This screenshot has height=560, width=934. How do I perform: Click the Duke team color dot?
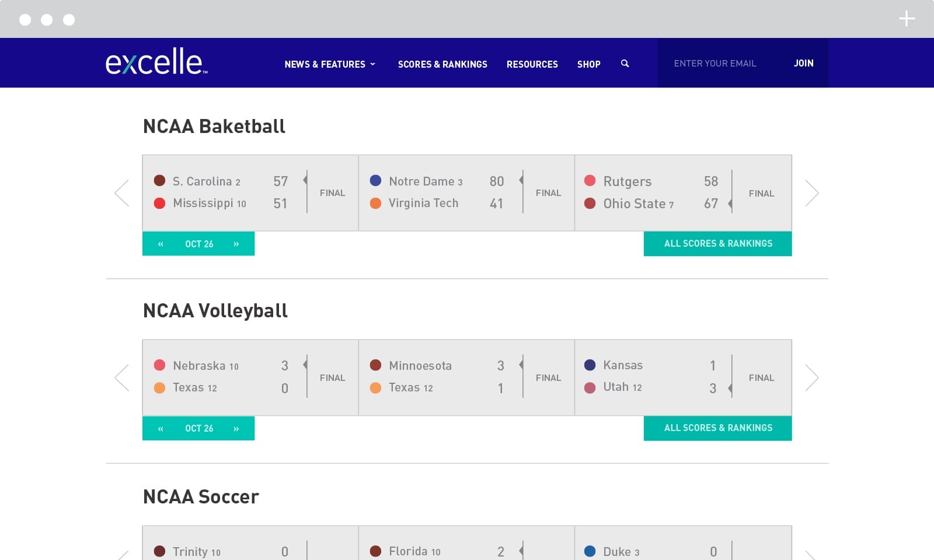[590, 551]
